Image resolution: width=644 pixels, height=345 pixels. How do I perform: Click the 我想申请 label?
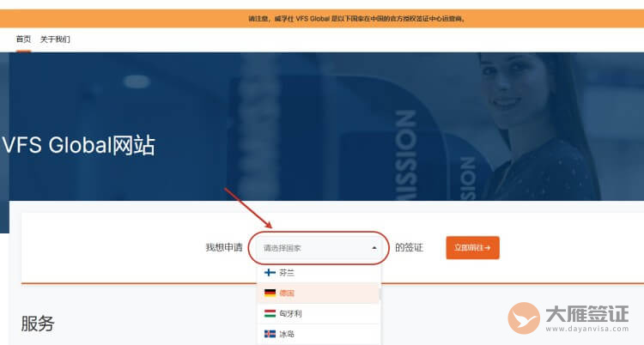click(224, 248)
